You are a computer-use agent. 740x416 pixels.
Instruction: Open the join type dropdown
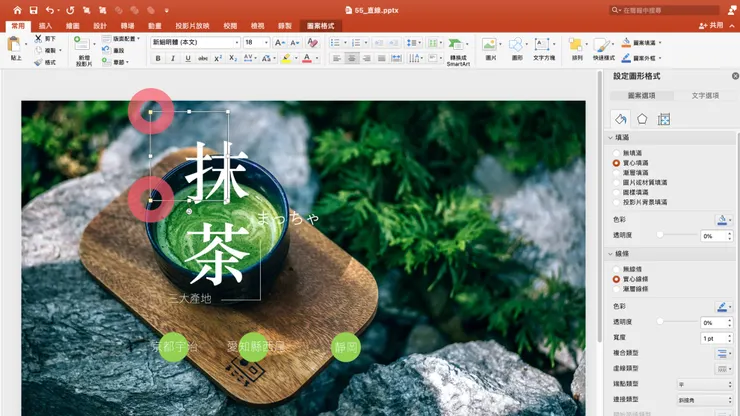tap(705, 400)
